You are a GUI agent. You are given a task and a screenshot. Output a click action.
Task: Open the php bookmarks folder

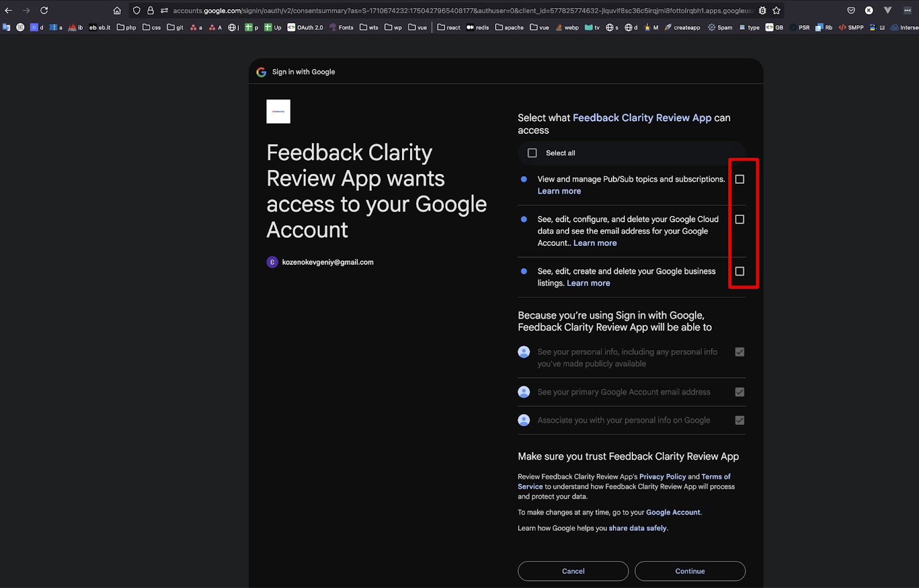pos(126,28)
